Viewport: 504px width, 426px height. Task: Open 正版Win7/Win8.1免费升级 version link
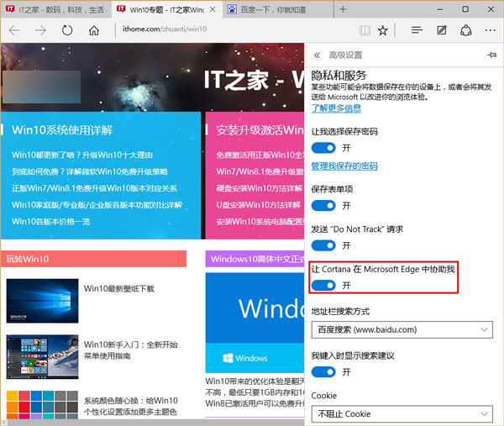click(94, 188)
